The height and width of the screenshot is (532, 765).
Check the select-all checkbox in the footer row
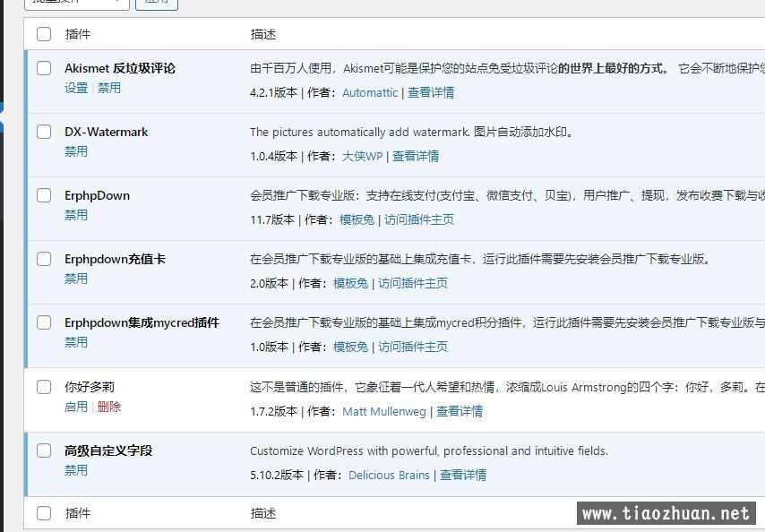[x=44, y=513]
